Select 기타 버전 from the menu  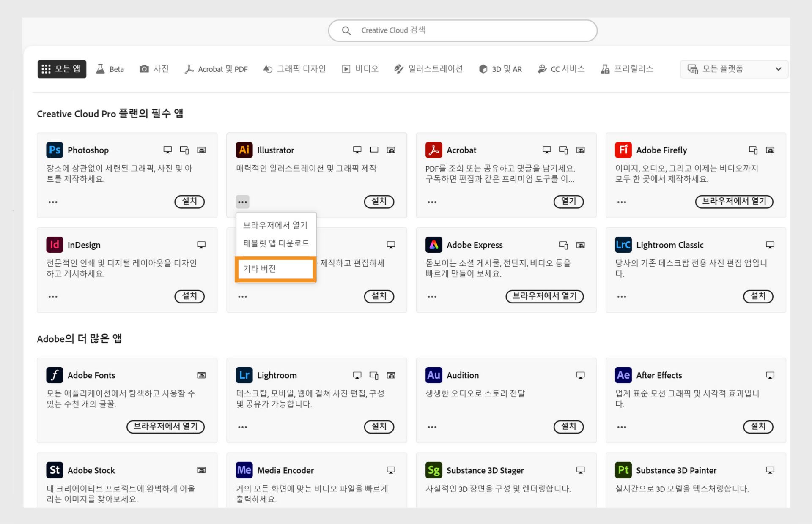click(x=275, y=269)
